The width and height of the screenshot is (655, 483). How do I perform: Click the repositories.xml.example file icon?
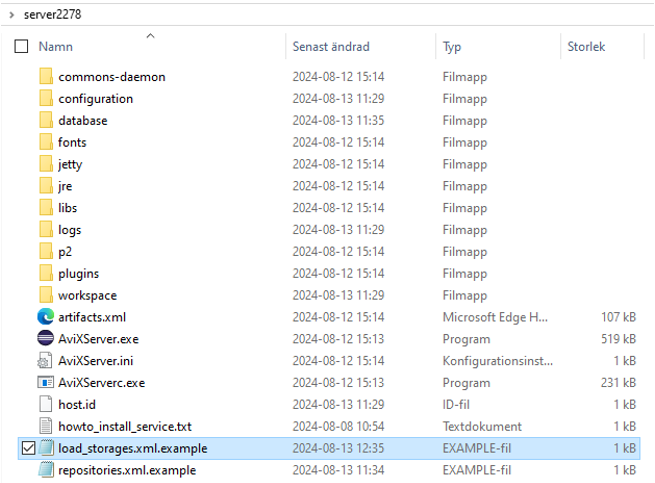[x=45, y=471]
